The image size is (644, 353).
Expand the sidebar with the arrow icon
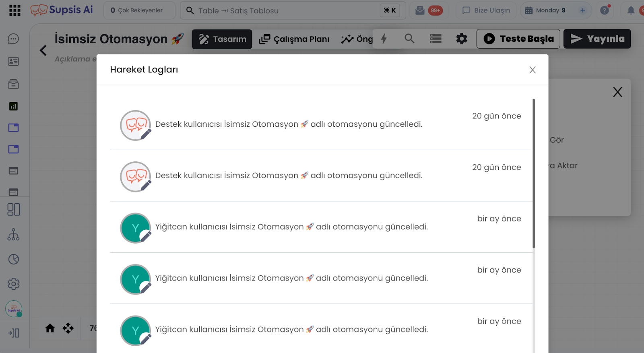pos(13,333)
